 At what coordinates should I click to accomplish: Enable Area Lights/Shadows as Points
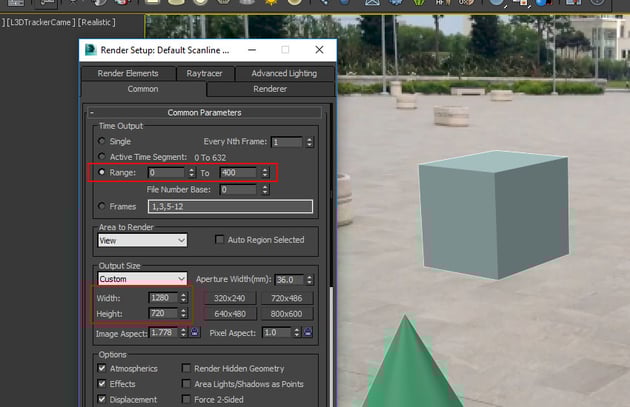186,384
